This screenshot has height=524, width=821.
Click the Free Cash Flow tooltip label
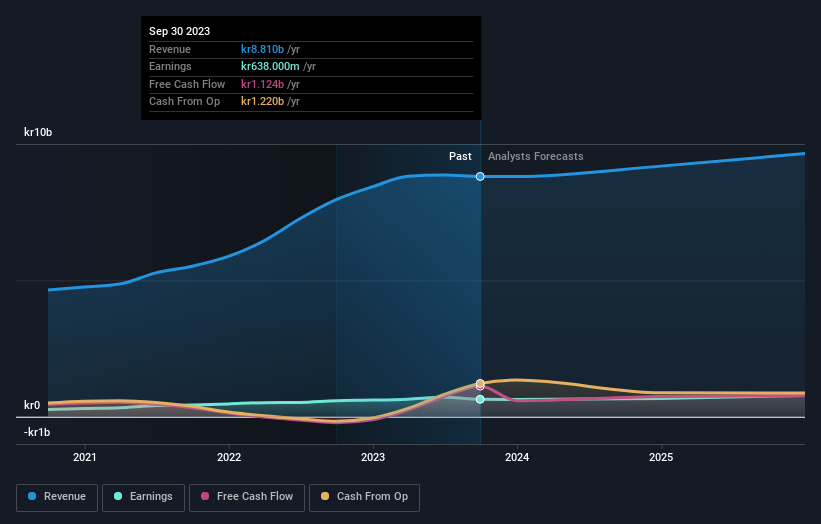point(187,84)
